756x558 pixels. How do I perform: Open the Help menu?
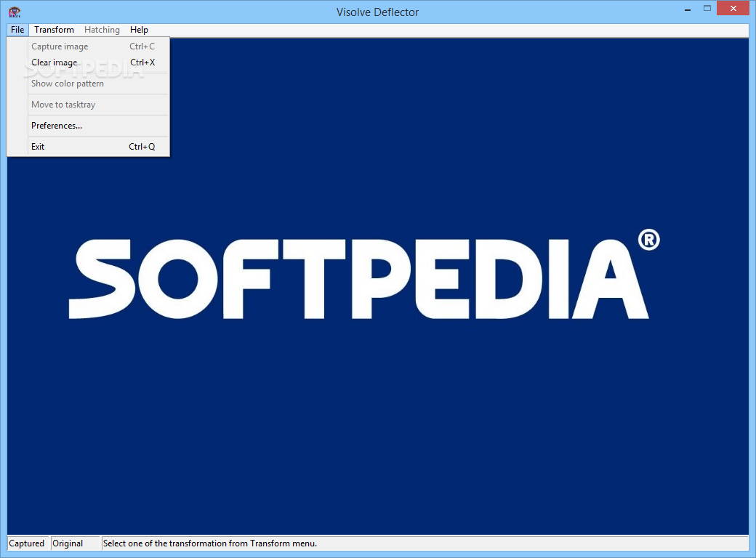point(139,29)
